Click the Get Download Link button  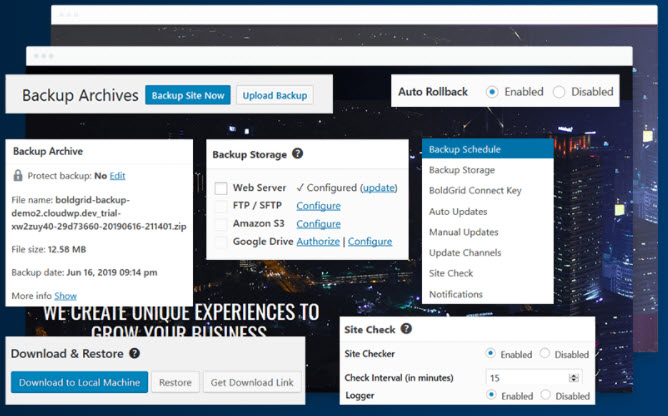click(252, 382)
